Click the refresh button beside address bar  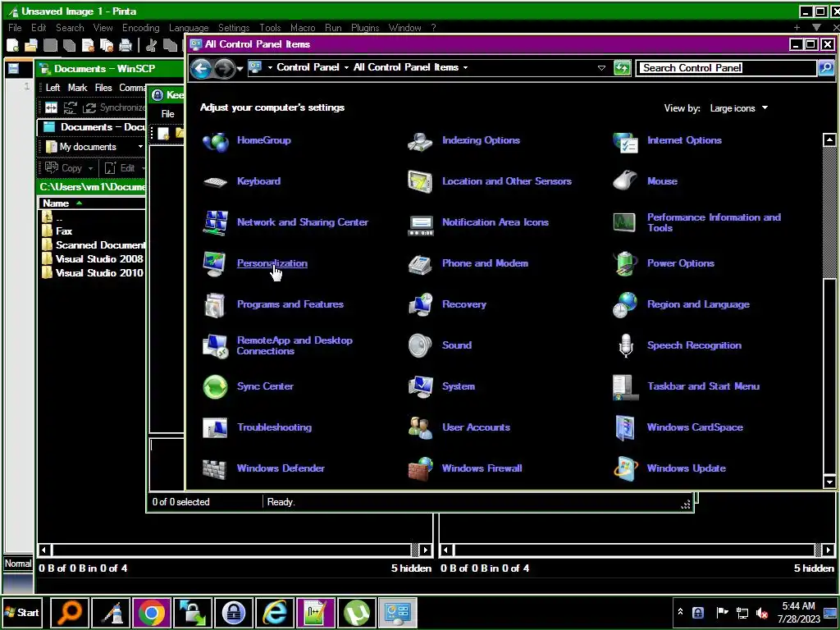[622, 67]
